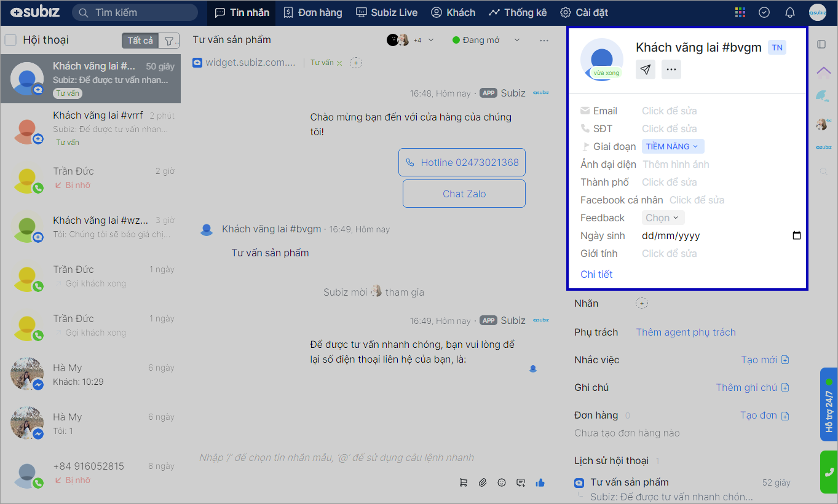The width and height of the screenshot is (838, 504).
Task: Tick the select-all Hội thoại checkbox
Action: point(10,41)
